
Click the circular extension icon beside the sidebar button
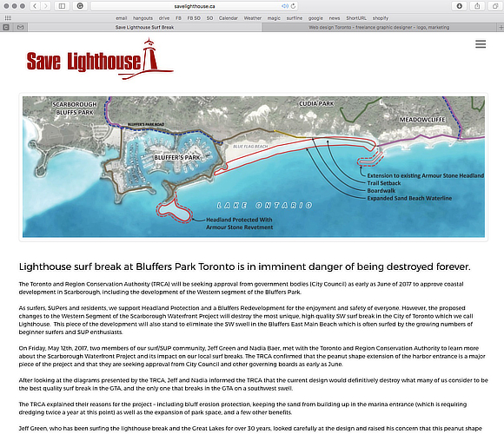80,6
